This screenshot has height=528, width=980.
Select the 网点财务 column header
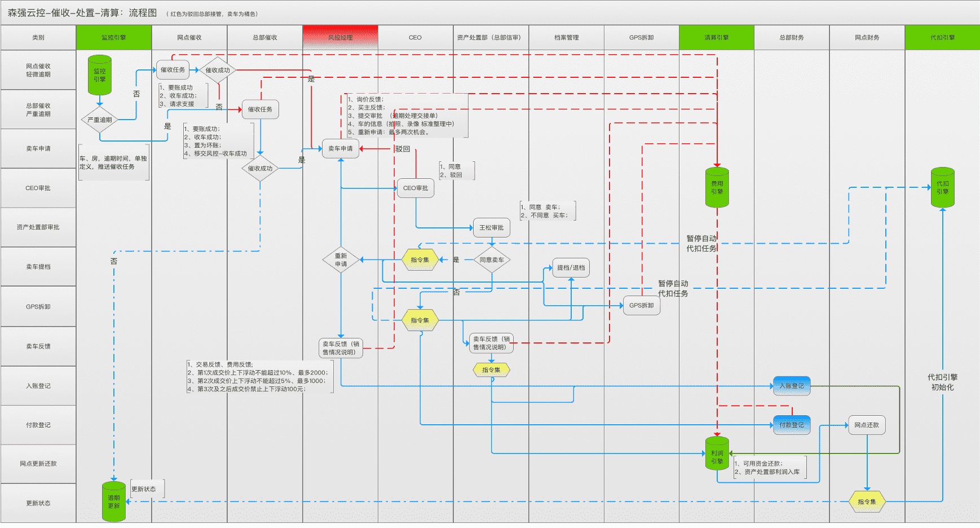coord(867,37)
